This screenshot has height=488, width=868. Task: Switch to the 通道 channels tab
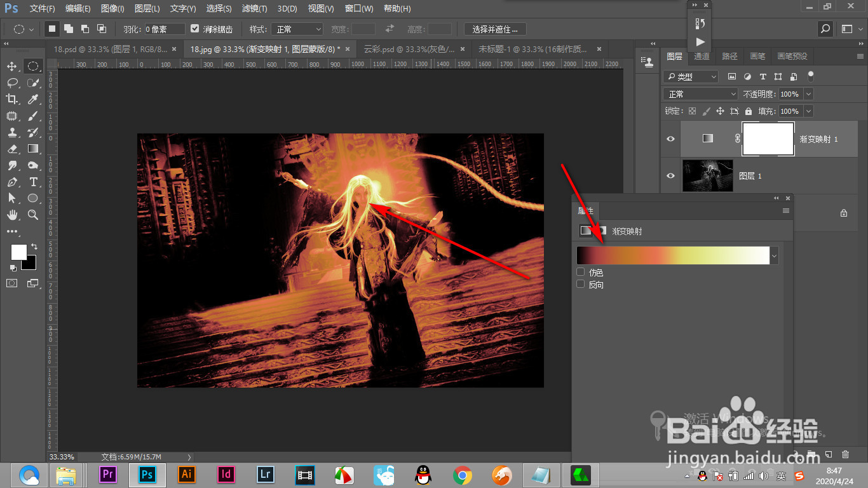pos(702,57)
